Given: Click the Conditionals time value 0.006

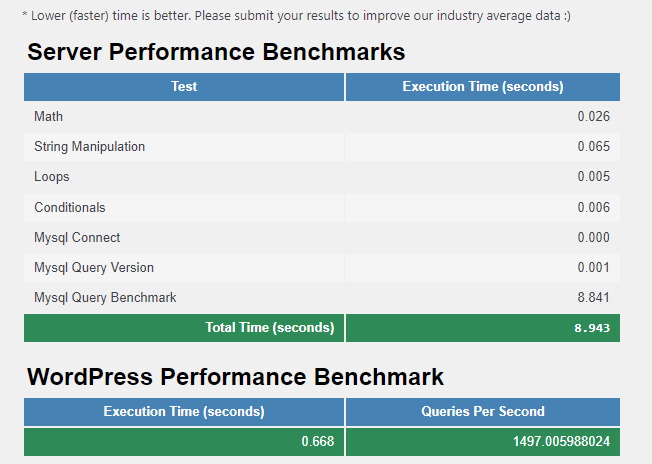Looking at the screenshot, I should coord(593,207).
